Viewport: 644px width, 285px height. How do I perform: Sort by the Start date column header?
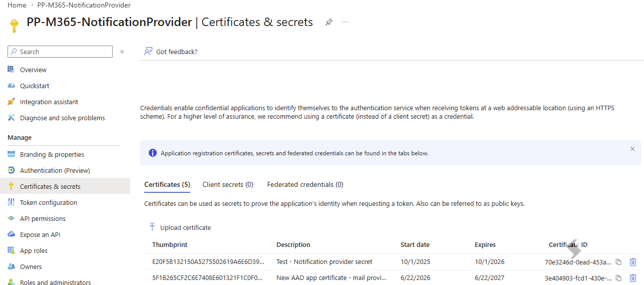click(415, 244)
